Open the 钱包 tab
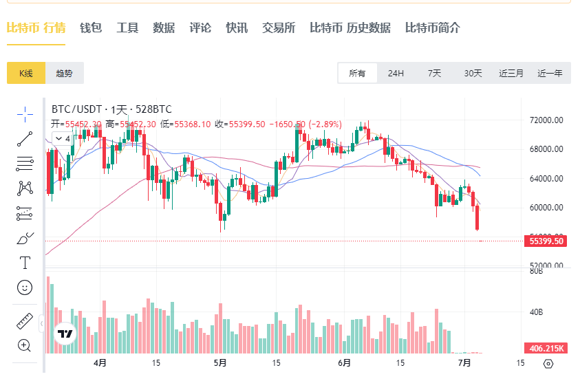Screen dimensions: 580x392 pyautogui.click(x=91, y=28)
